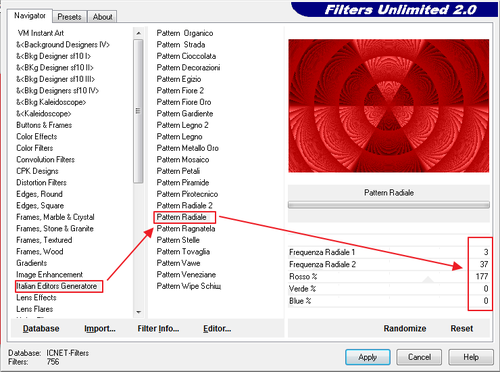
Task: Select Distortion Filters category
Action: 41,183
